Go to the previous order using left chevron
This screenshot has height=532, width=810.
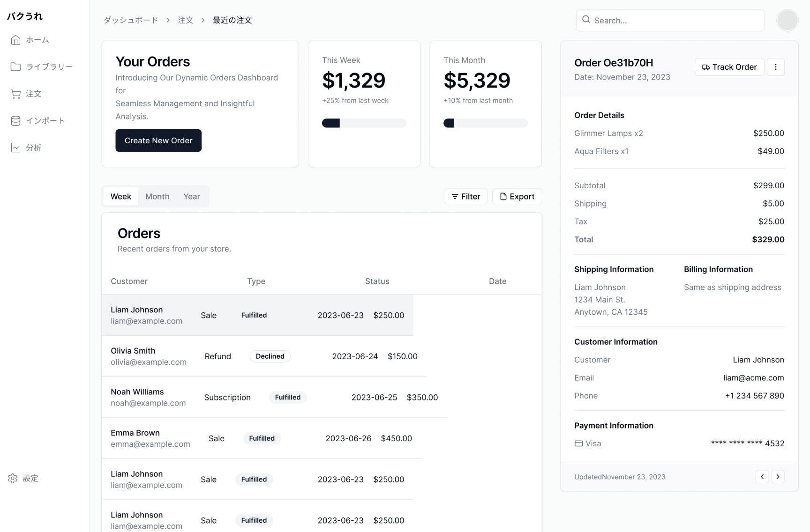(x=762, y=477)
